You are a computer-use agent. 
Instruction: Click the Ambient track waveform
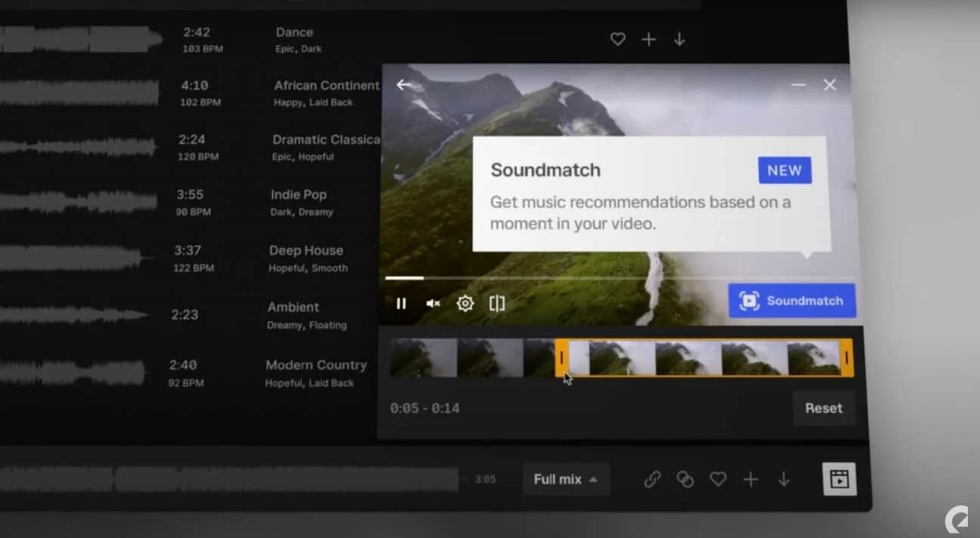(x=74, y=315)
